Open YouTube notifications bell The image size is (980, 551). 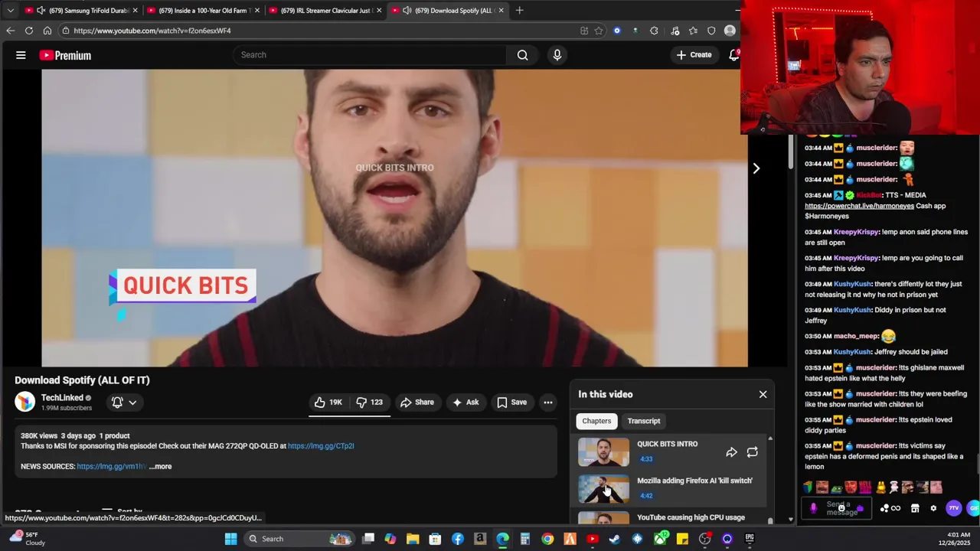click(x=733, y=55)
